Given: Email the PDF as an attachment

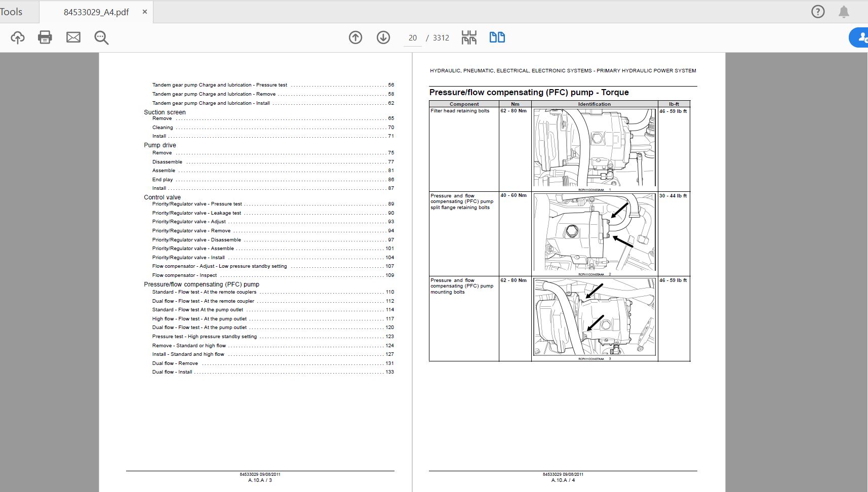Looking at the screenshot, I should [x=73, y=37].
